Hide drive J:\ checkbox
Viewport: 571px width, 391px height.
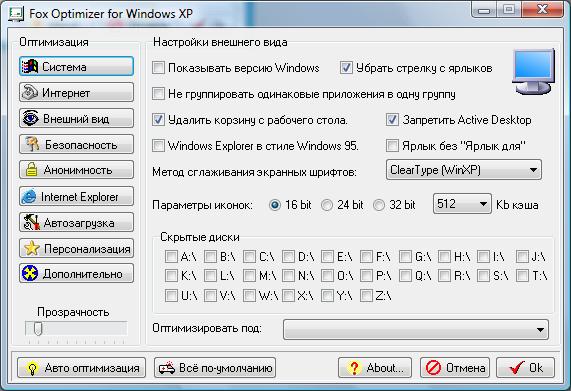click(x=523, y=256)
